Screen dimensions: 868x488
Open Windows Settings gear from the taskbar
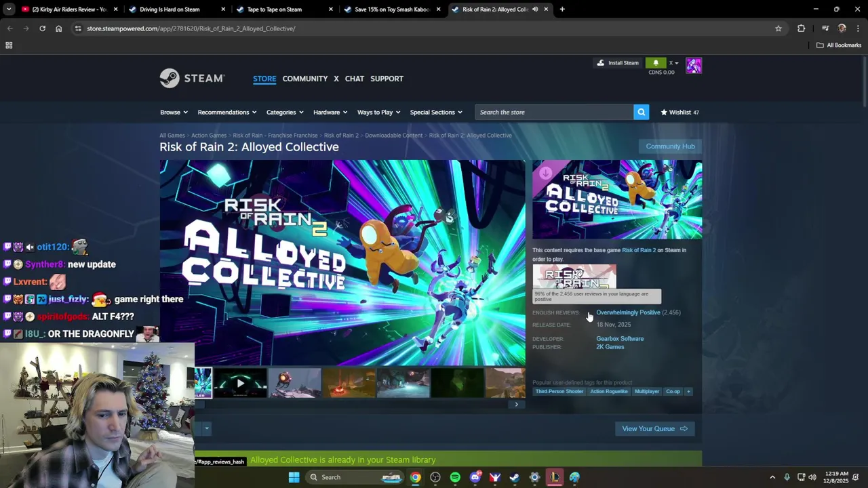tap(535, 477)
